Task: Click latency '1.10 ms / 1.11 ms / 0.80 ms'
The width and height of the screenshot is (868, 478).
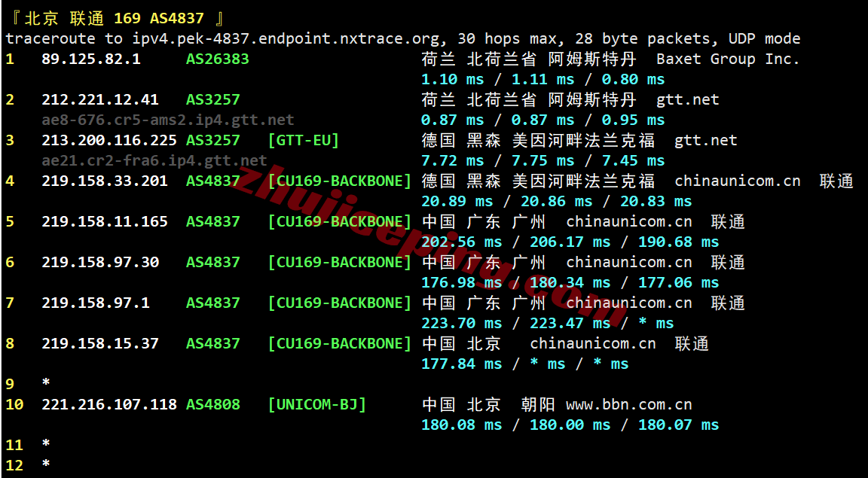Action: click(x=543, y=79)
